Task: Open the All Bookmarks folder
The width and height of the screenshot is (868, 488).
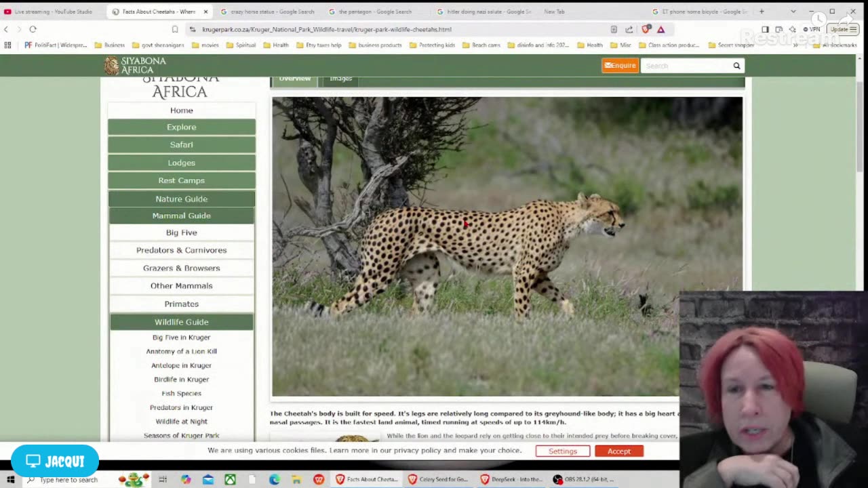Action: click(835, 45)
